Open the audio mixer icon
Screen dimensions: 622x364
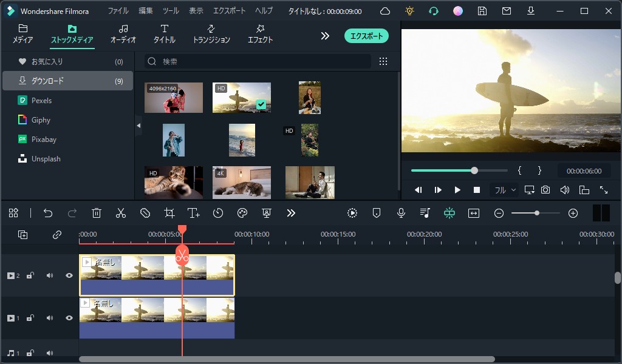425,213
